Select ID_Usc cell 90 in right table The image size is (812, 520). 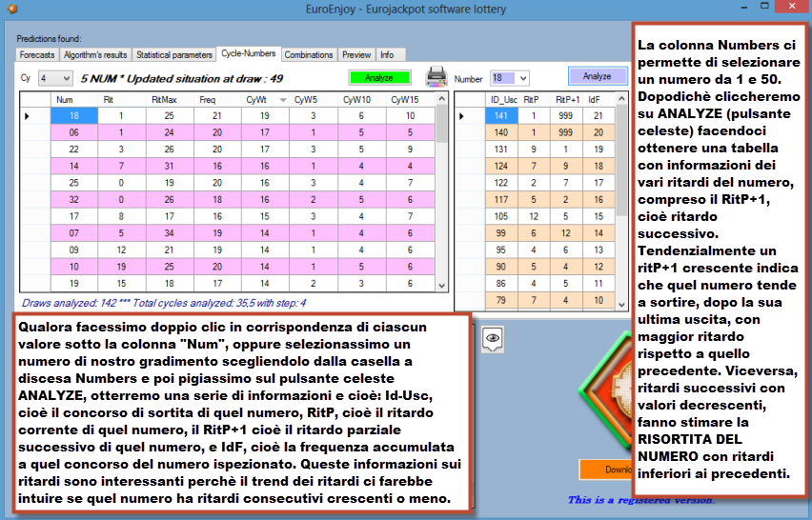click(501, 267)
